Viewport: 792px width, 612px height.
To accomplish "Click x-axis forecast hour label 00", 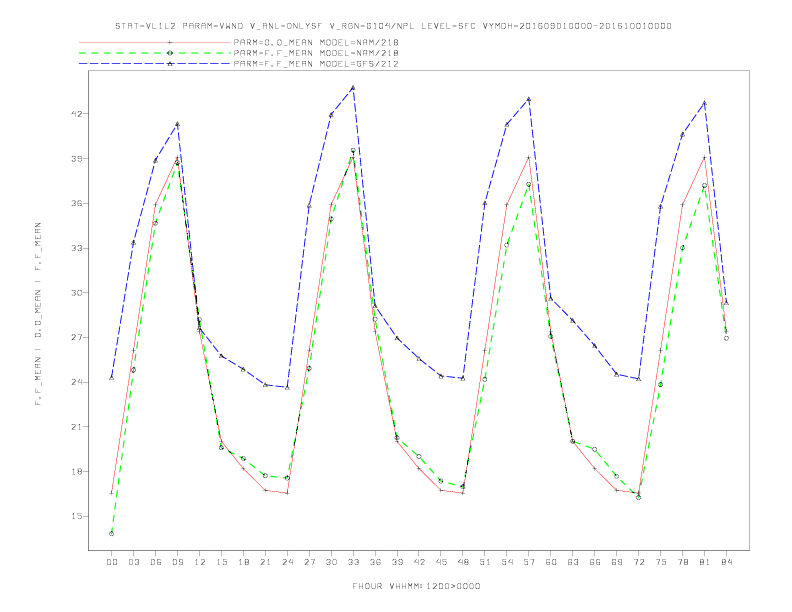I will (112, 562).
